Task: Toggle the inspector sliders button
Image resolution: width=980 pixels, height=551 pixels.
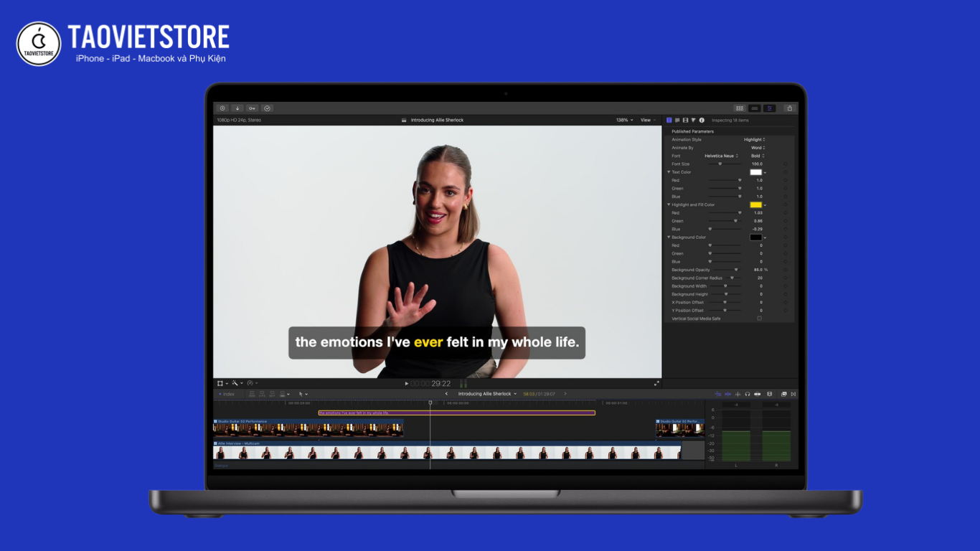Action: [x=769, y=108]
